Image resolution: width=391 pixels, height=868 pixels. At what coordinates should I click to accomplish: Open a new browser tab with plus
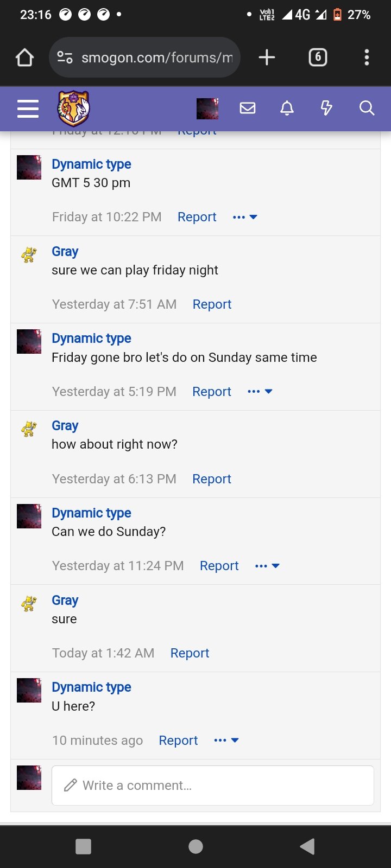(x=267, y=58)
